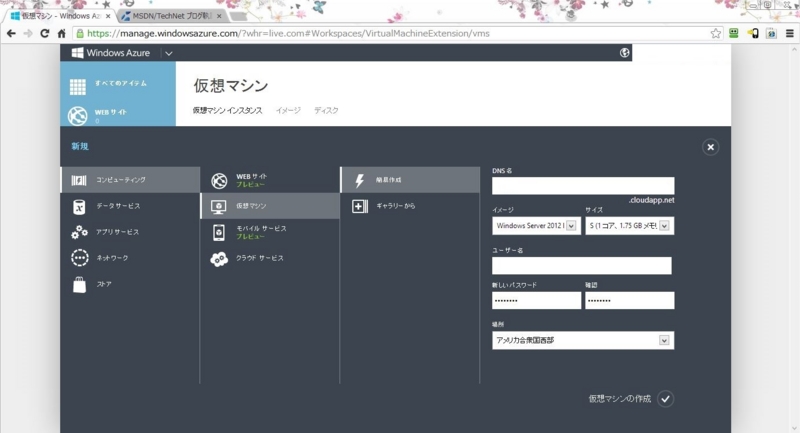The width and height of the screenshot is (800, 433).
Task: Reload the page with refresh icon
Action: (x=44, y=34)
